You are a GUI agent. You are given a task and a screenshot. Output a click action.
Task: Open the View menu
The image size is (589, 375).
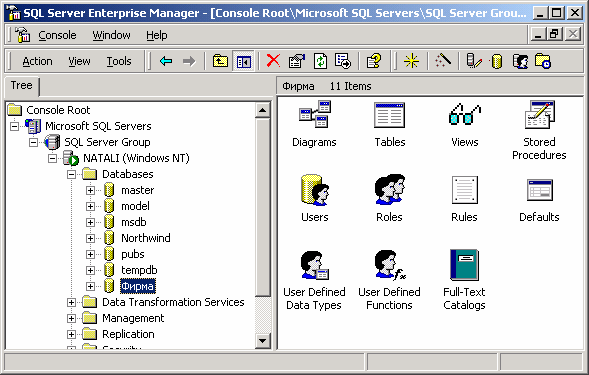click(x=79, y=61)
